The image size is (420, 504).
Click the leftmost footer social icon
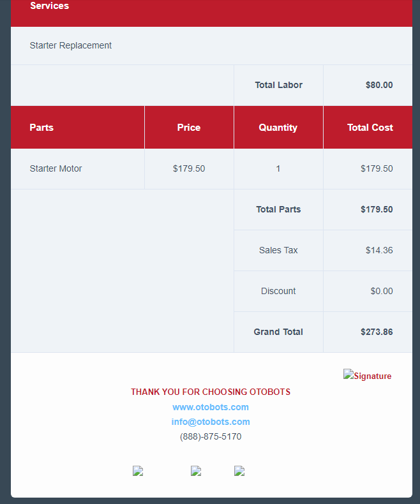point(138,471)
